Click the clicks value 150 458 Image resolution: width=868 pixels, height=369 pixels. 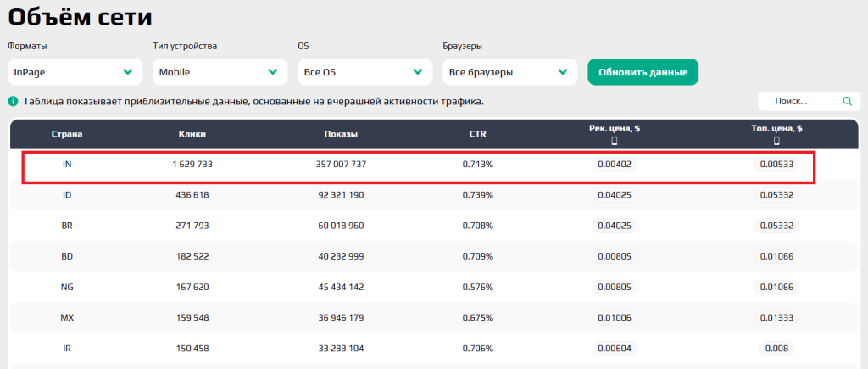tap(192, 349)
